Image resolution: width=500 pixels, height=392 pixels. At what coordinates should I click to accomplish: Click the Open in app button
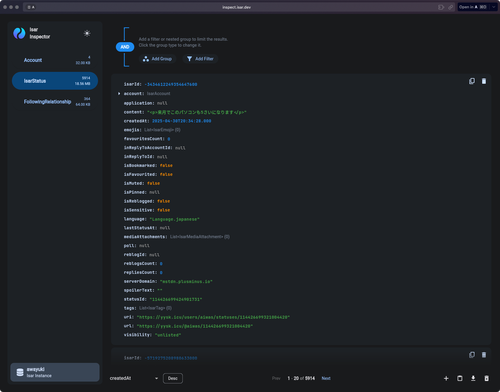click(x=473, y=7)
